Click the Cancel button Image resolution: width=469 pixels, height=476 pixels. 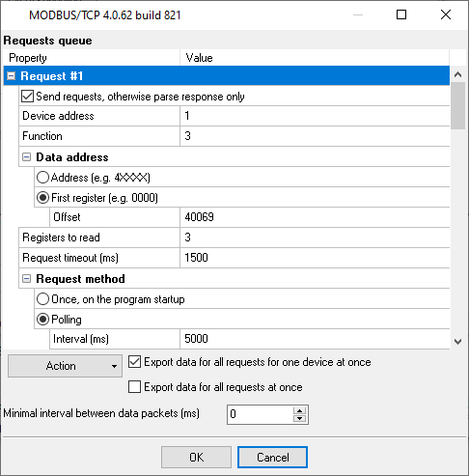tap(272, 458)
